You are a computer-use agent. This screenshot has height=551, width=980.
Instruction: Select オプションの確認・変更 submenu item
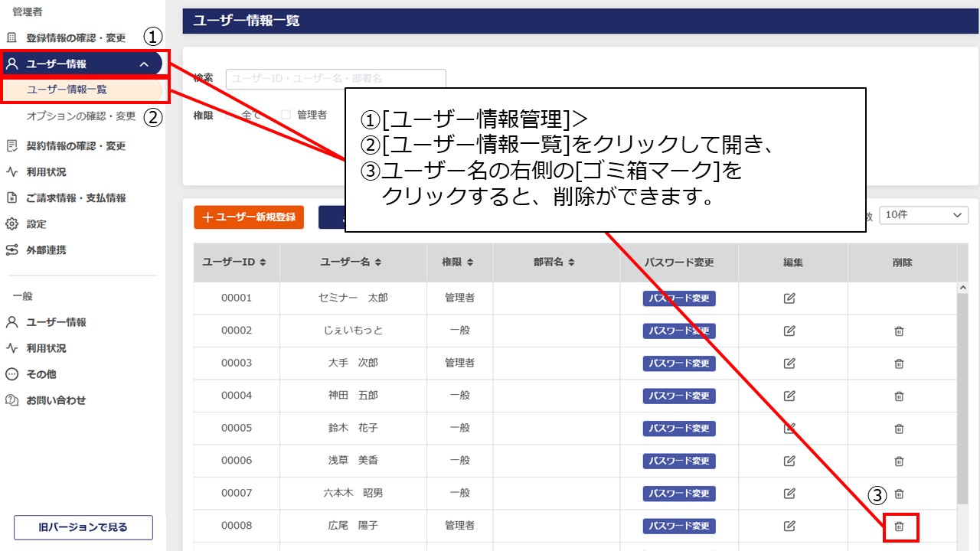point(81,116)
